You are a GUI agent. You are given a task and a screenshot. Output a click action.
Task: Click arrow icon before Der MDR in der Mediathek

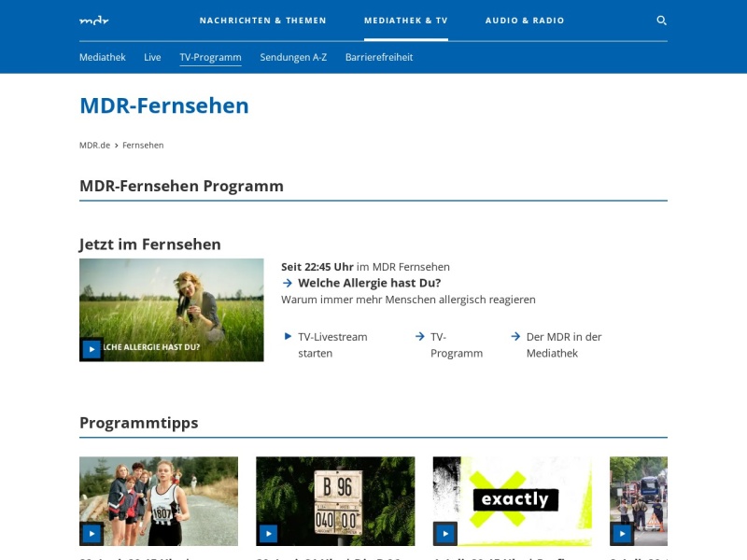[x=515, y=336]
